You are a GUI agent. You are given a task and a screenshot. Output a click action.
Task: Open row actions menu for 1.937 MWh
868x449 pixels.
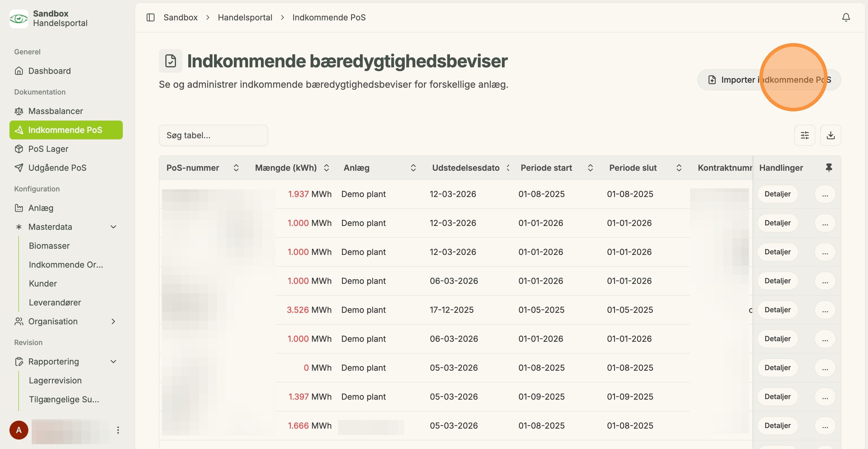pyautogui.click(x=825, y=194)
